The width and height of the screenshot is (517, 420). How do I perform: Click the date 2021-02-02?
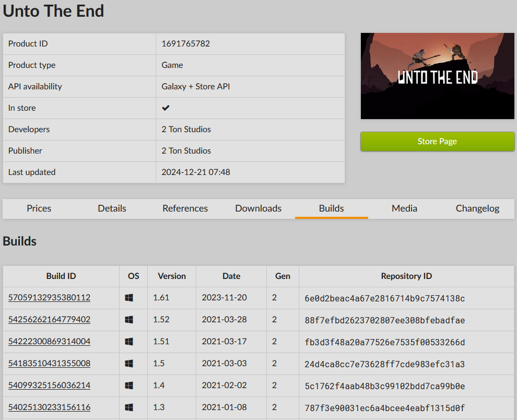pos(224,386)
